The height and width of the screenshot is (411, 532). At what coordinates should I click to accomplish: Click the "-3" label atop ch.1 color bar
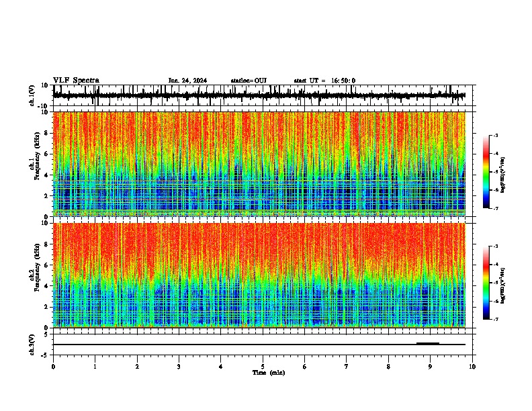click(x=496, y=135)
